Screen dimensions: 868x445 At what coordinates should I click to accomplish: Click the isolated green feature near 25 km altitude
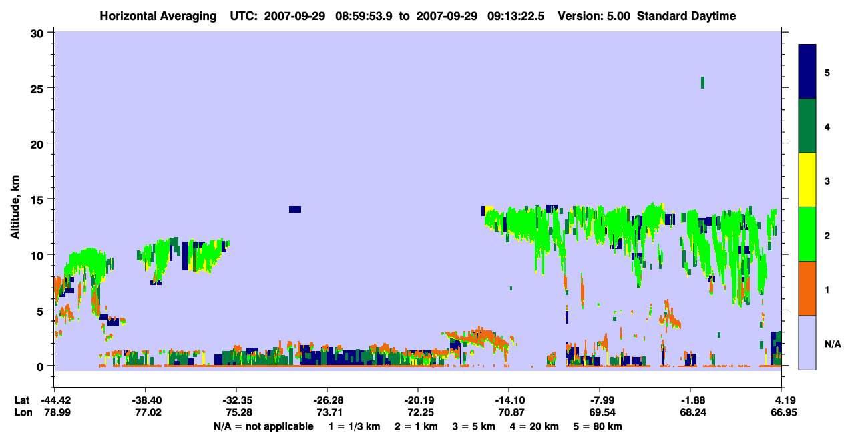702,83
